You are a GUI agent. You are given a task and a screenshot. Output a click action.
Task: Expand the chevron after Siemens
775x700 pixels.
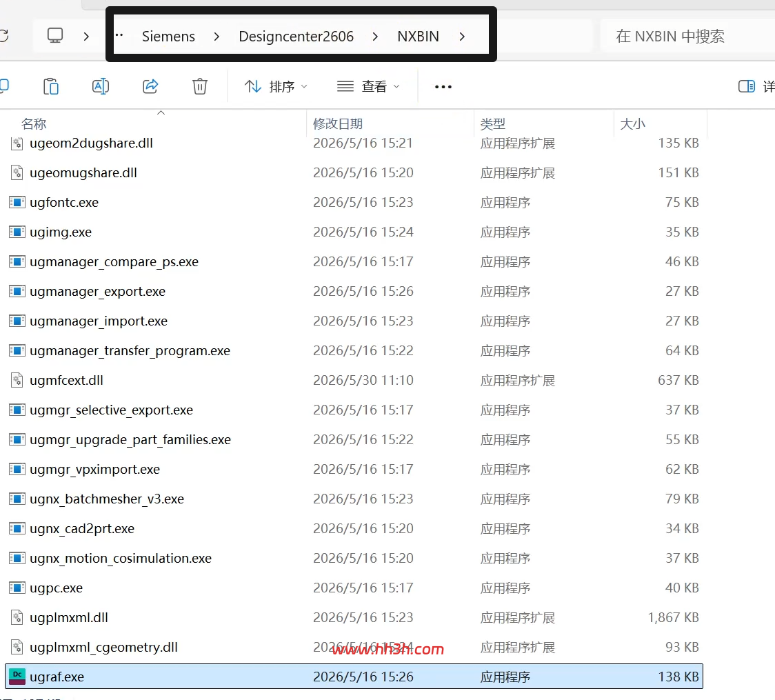(217, 36)
